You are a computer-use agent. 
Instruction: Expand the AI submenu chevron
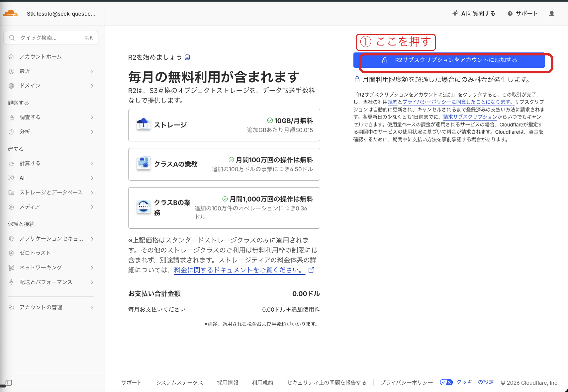pyautogui.click(x=92, y=178)
